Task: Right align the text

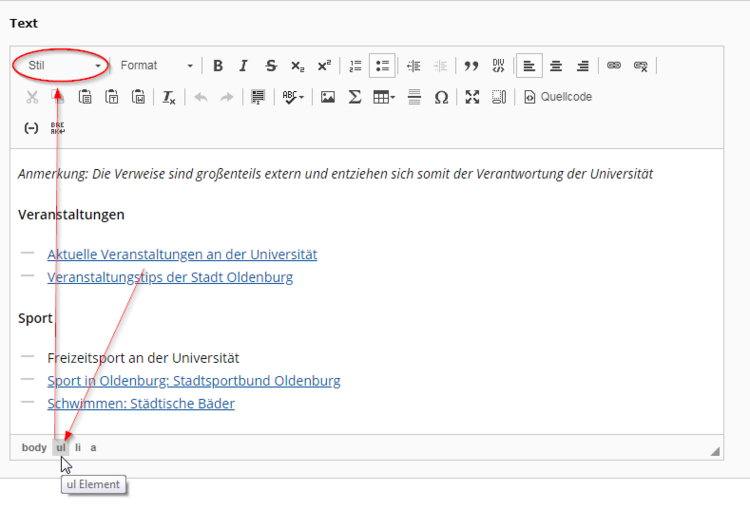Action: click(x=583, y=66)
